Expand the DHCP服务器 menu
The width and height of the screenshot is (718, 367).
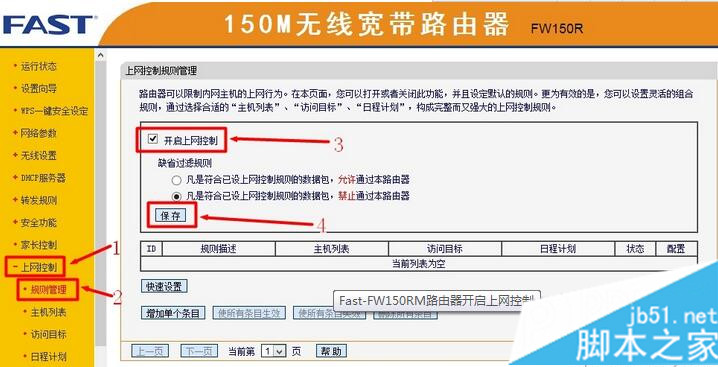[43, 178]
